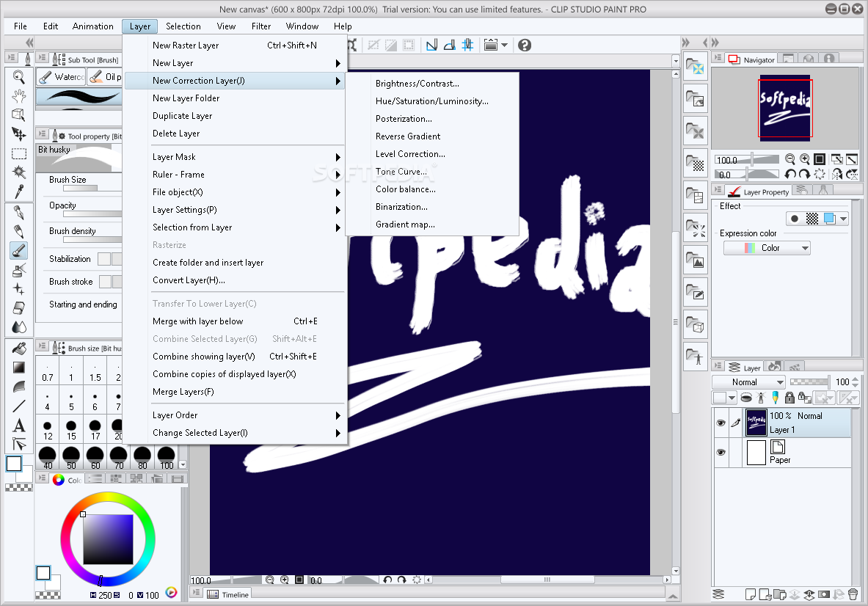Open the layer palette color dropdown
This screenshot has width=868, height=606.
[725, 398]
